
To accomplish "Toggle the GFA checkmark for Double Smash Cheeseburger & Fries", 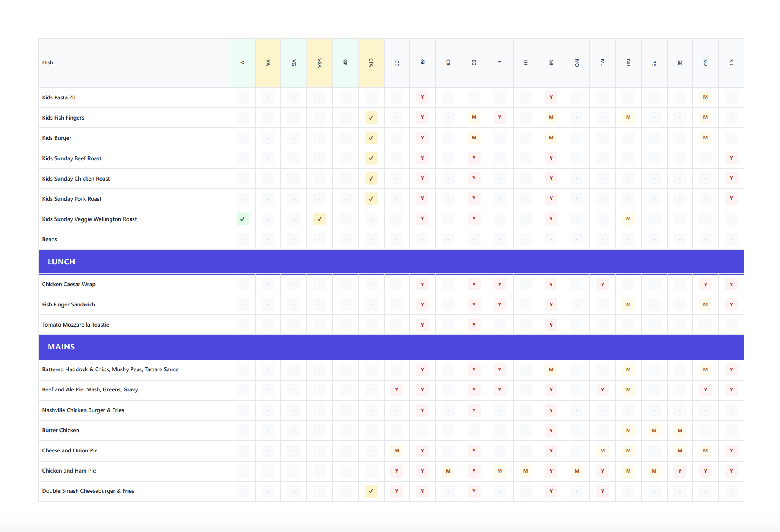I will 371,491.
